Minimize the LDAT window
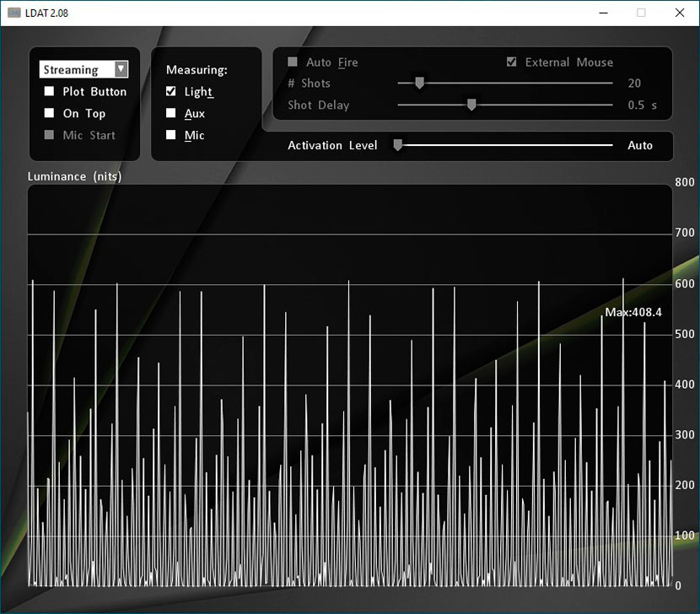 pyautogui.click(x=604, y=13)
